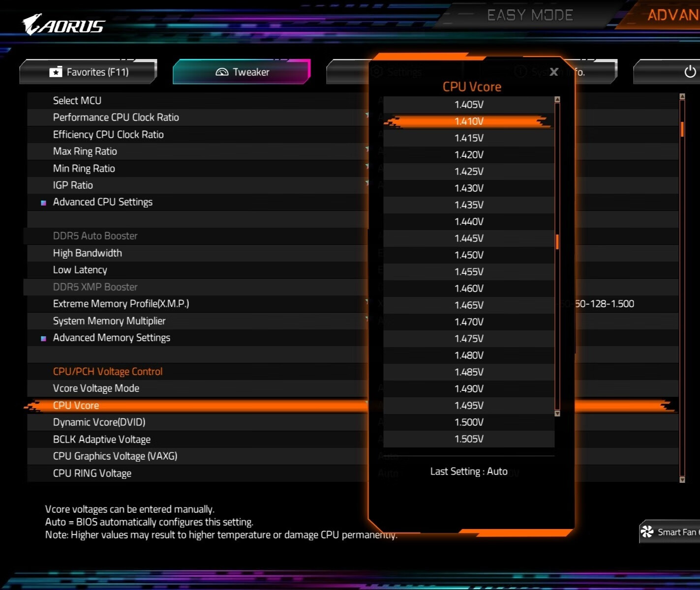Open Performance CPU Clock Ratio setting
Image resolution: width=700 pixels, height=590 pixels.
click(x=198, y=118)
